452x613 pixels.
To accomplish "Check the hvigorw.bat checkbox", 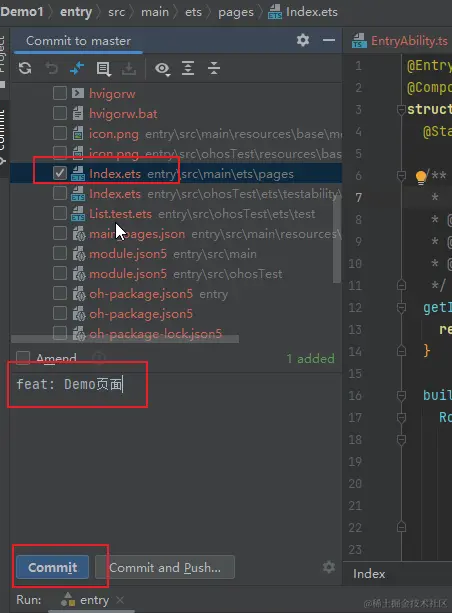I will 60,113.
